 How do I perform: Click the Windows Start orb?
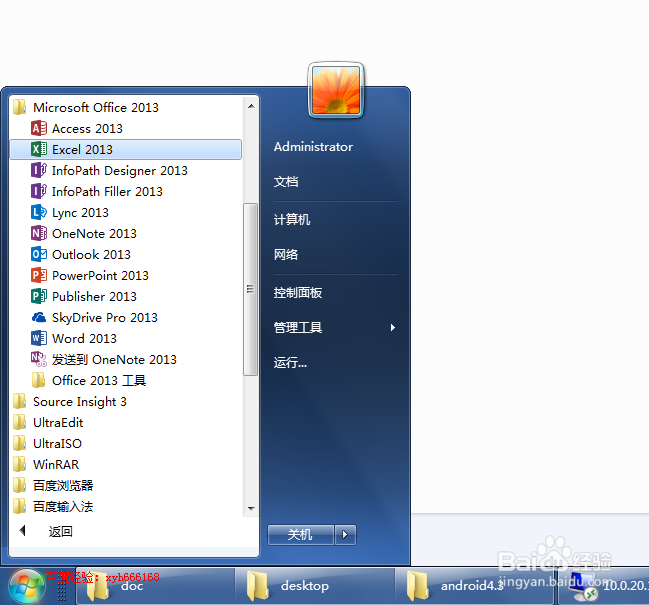click(x=27, y=587)
